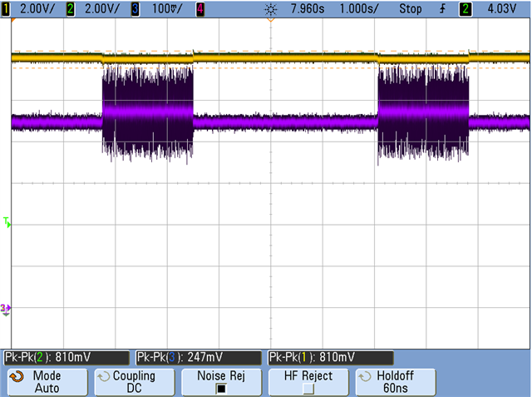Click the green trigger level marker T
532x397 pixels.
pos(7,222)
